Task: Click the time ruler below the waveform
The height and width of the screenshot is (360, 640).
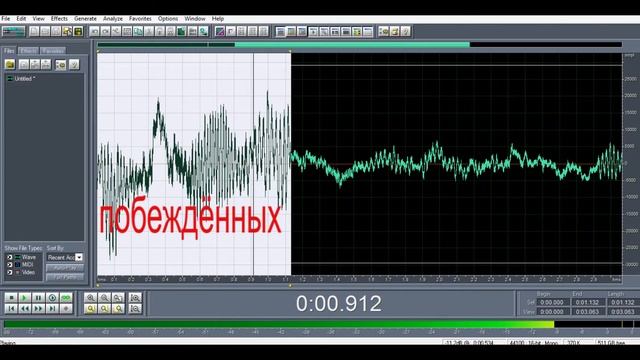Action: [360, 280]
